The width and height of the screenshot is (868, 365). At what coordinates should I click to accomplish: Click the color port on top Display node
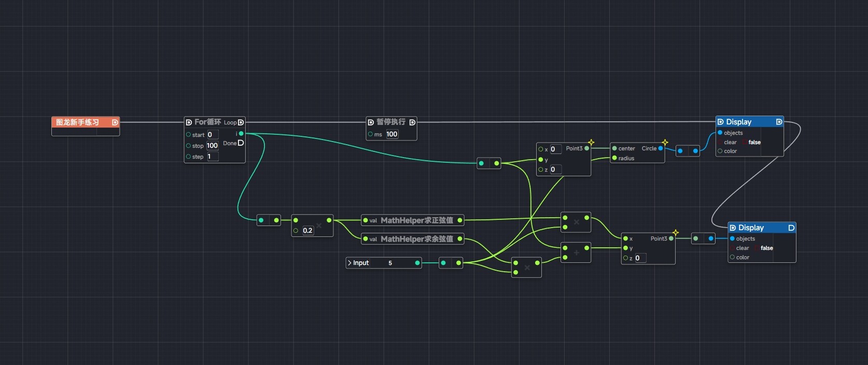[720, 151]
